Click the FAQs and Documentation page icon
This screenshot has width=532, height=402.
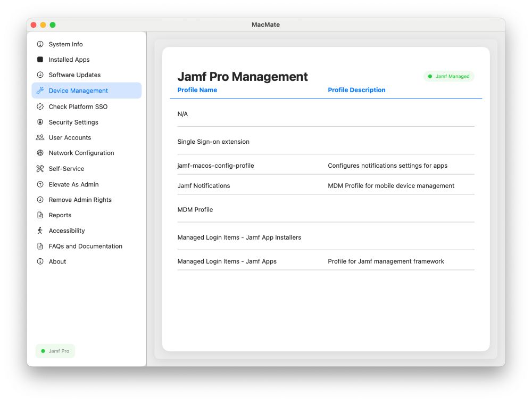40,246
